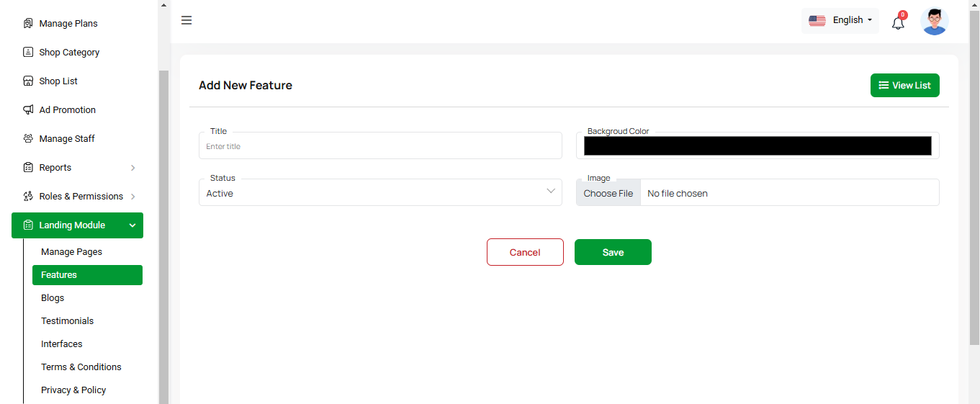Click the Cancel button
The height and width of the screenshot is (404, 980).
(525, 252)
